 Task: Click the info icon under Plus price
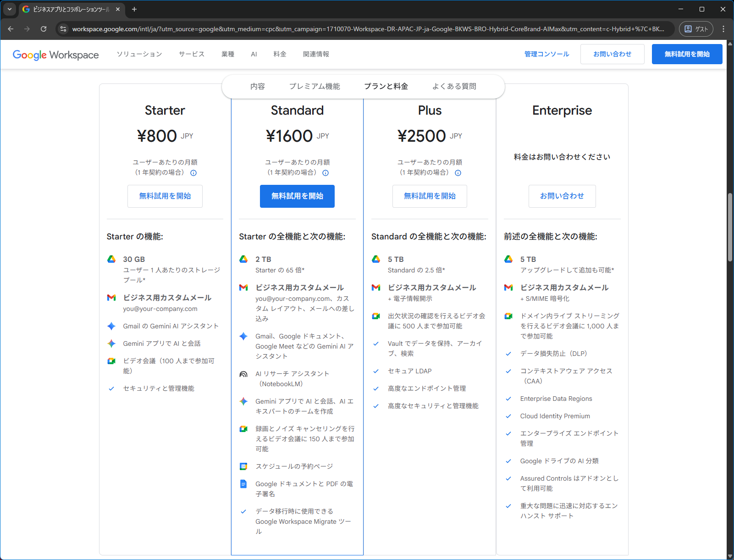coord(458,173)
